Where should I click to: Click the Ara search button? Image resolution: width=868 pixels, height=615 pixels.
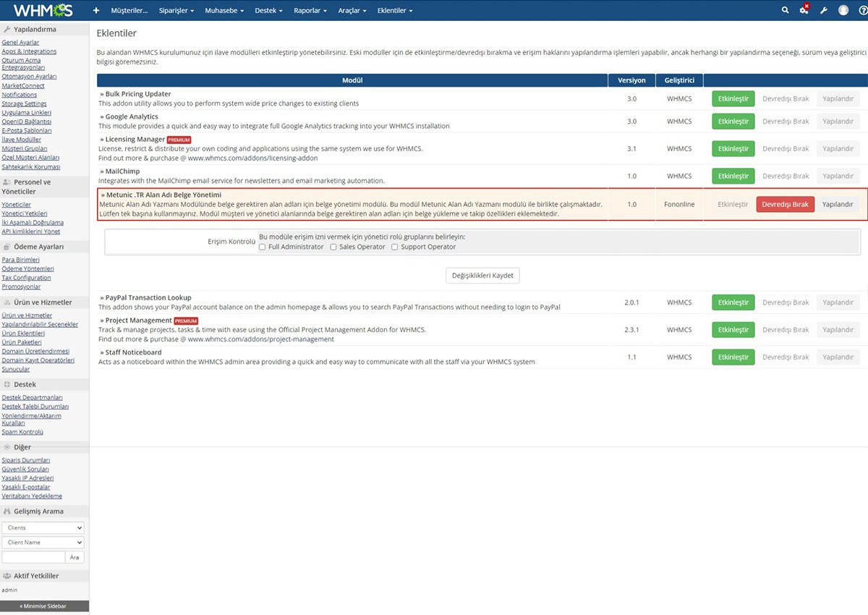tap(75, 557)
